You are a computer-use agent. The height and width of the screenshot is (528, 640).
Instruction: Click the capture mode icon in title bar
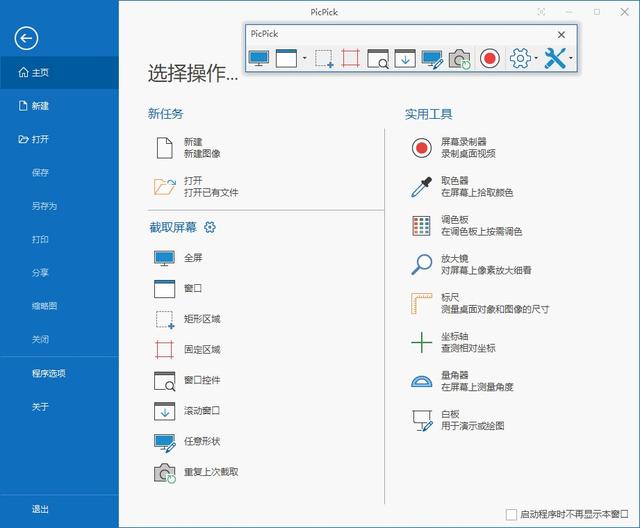click(x=541, y=12)
